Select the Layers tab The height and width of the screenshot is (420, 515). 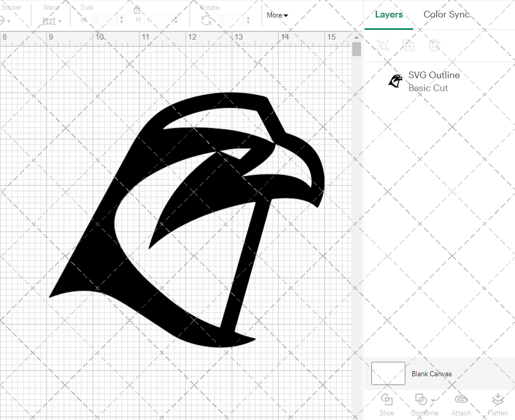point(389,14)
